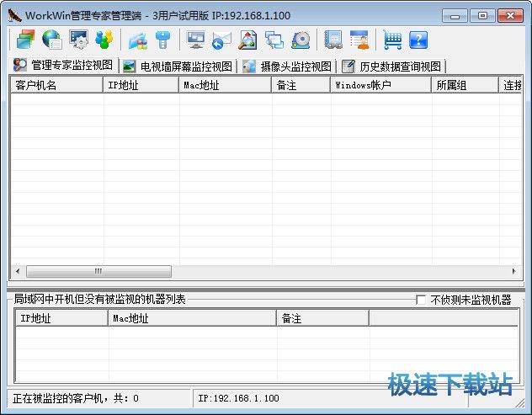The image size is (532, 415).
Task: Click the magnifier document search icon
Action: (x=247, y=39)
